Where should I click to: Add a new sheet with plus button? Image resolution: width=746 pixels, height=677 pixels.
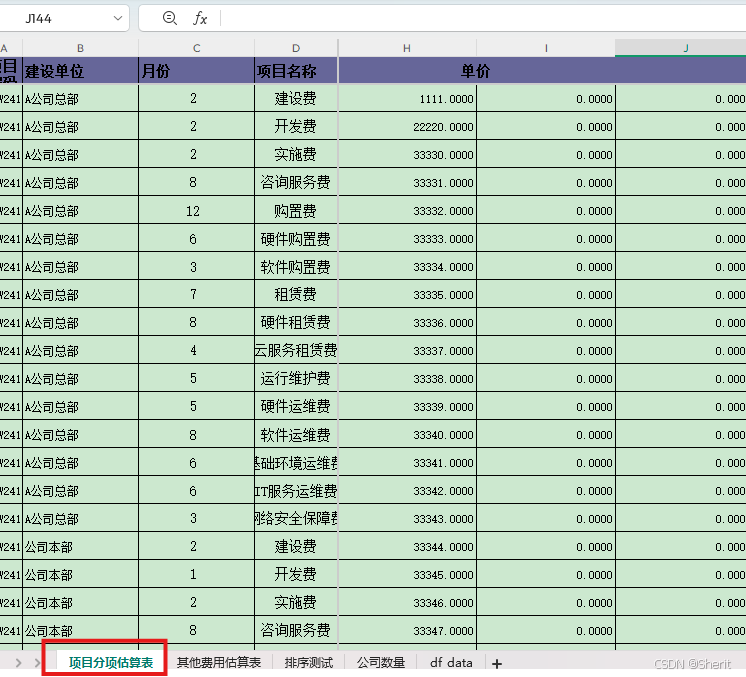click(x=497, y=664)
